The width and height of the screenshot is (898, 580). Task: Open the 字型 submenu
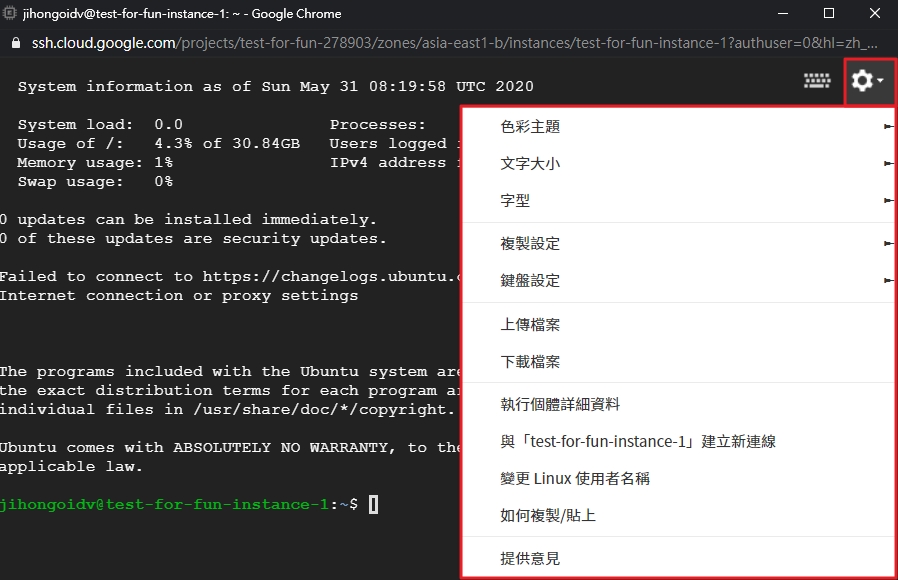679,200
